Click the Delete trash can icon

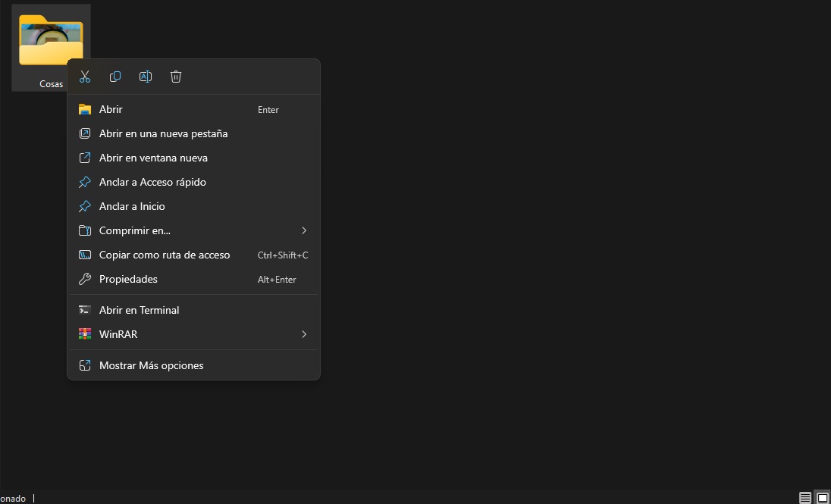[176, 77]
